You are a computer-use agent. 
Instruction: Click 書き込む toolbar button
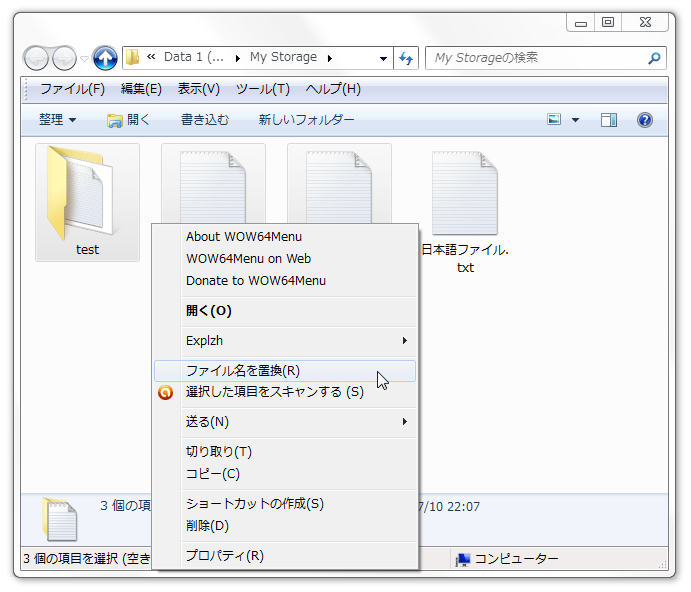(x=205, y=119)
